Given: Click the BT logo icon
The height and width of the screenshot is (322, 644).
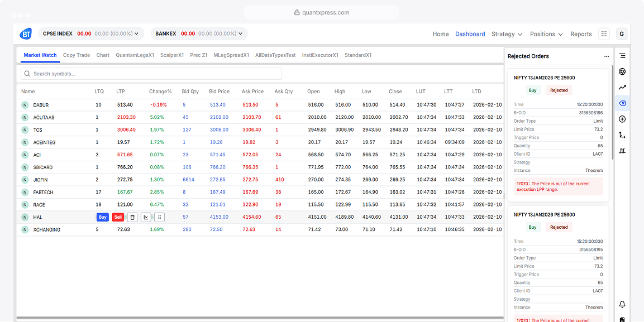Looking at the screenshot, I should pos(26,34).
